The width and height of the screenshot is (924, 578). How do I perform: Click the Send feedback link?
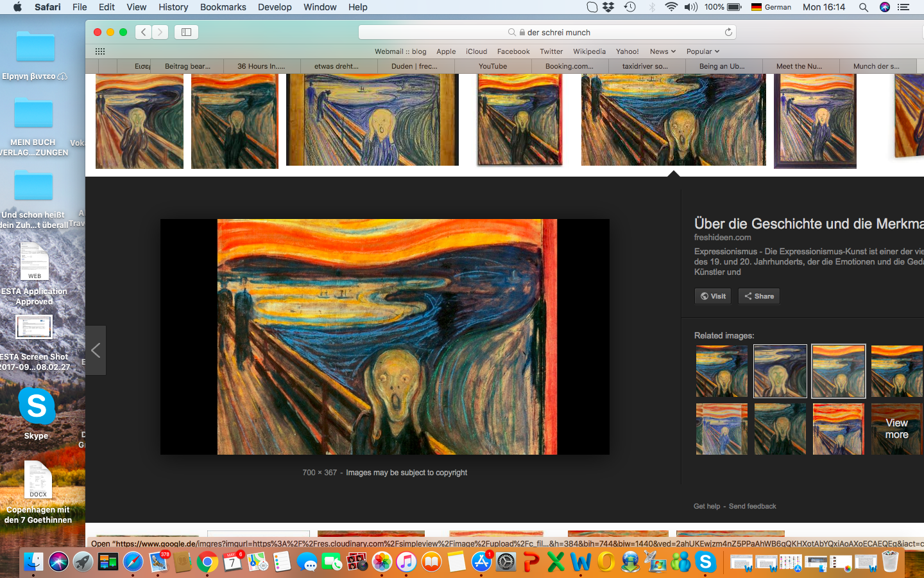[x=752, y=506]
